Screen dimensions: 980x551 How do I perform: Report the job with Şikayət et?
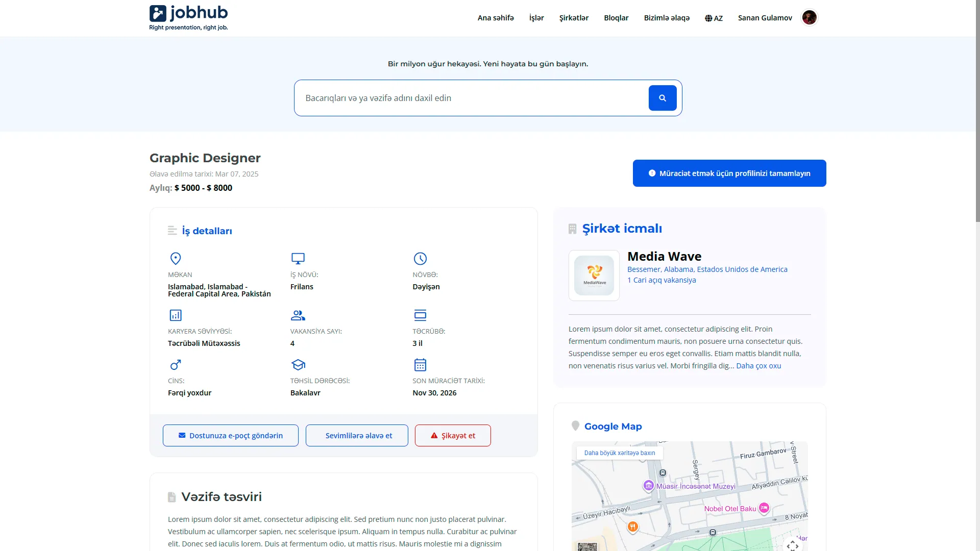click(453, 436)
